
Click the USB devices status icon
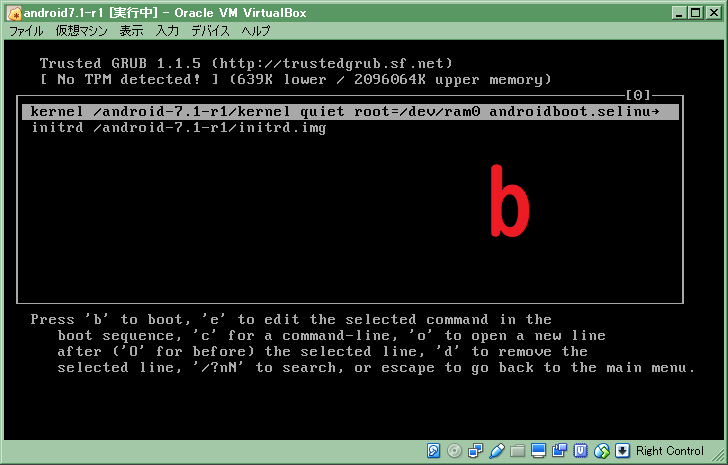496,451
